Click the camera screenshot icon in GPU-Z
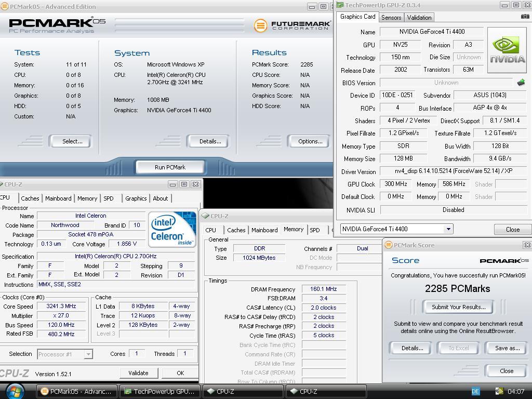532x399 pixels. [525, 16]
